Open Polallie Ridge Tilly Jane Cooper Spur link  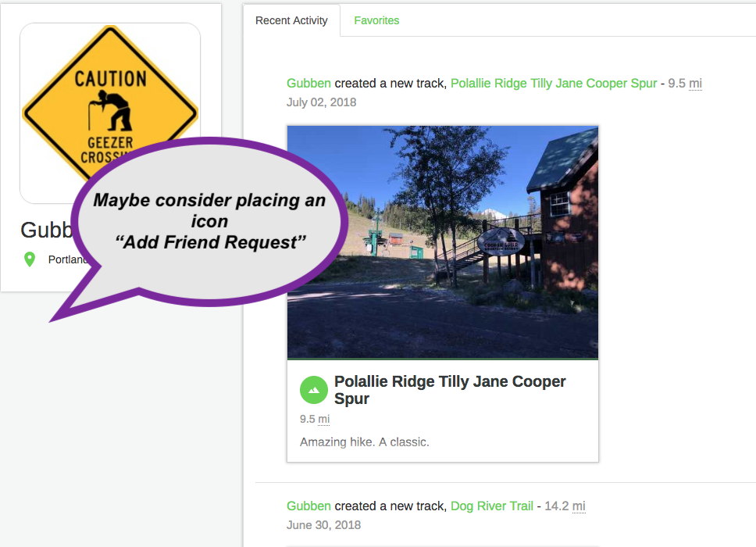tap(554, 83)
